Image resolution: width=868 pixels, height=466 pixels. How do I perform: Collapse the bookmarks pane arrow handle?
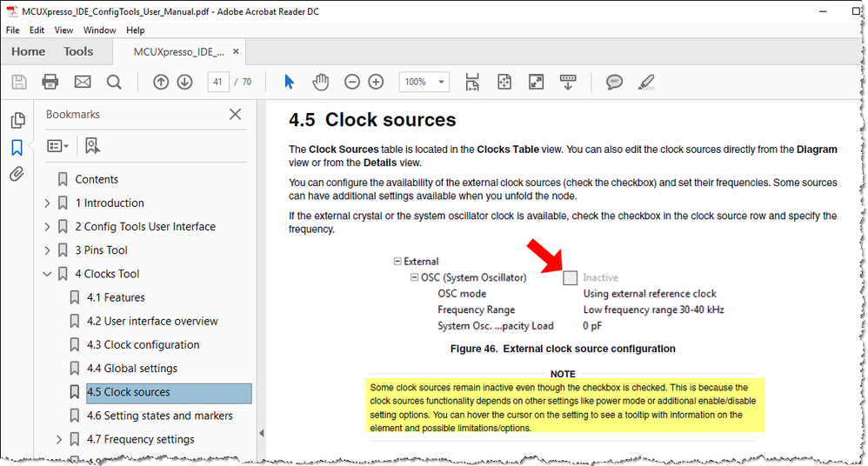tap(261, 433)
